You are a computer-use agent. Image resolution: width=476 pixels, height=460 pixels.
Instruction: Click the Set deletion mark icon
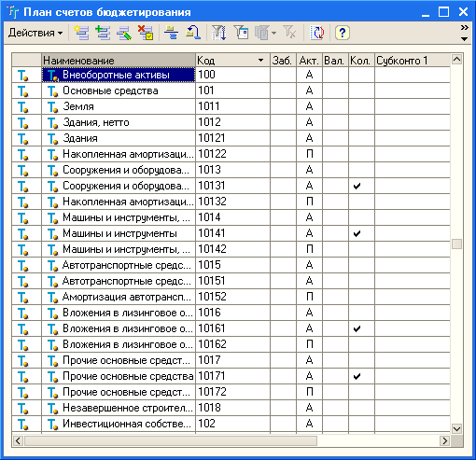click(146, 33)
